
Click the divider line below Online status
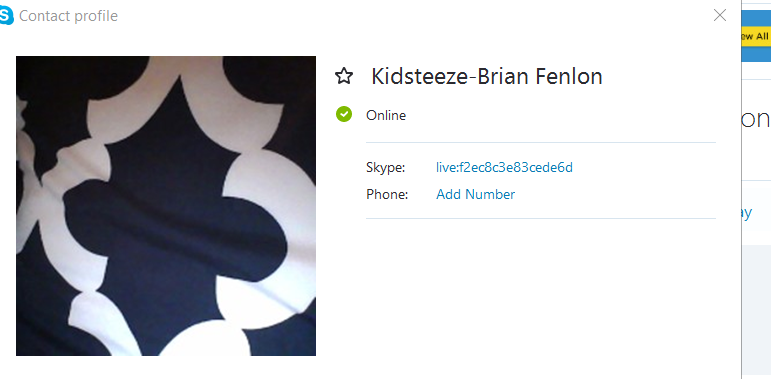541,143
